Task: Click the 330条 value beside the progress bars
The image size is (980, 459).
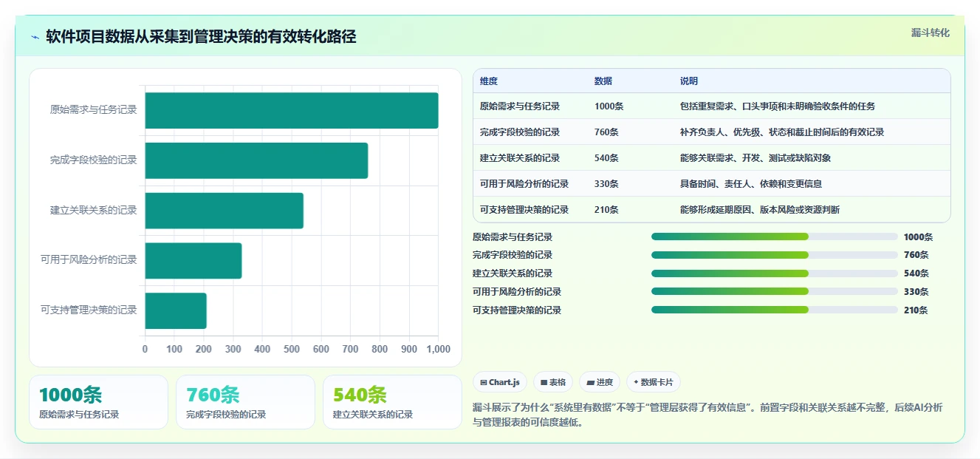Action: tap(916, 292)
